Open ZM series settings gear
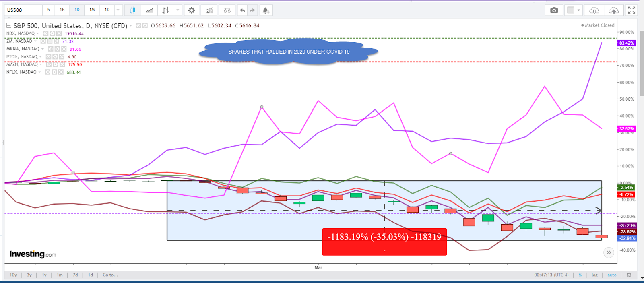This screenshot has width=644, height=283. (x=50, y=41)
